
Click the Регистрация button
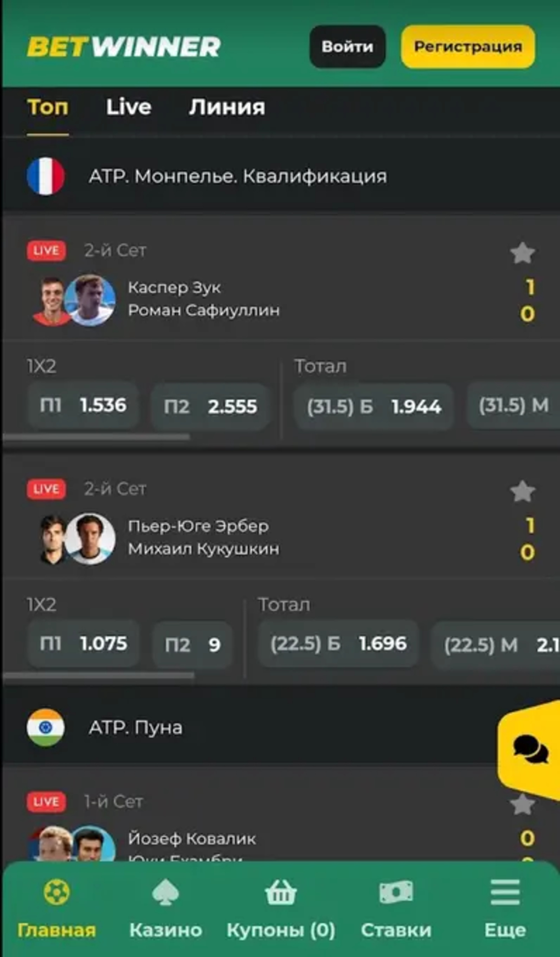point(468,47)
